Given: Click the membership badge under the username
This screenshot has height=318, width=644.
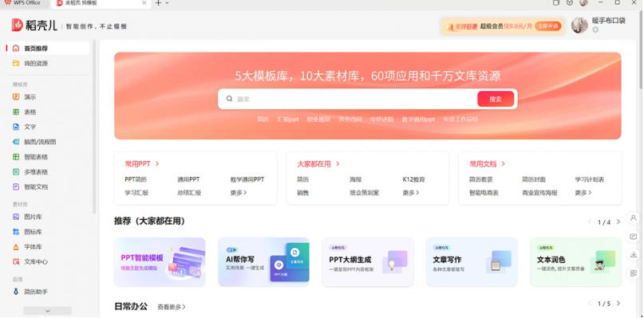Looking at the screenshot, I should (595, 29).
